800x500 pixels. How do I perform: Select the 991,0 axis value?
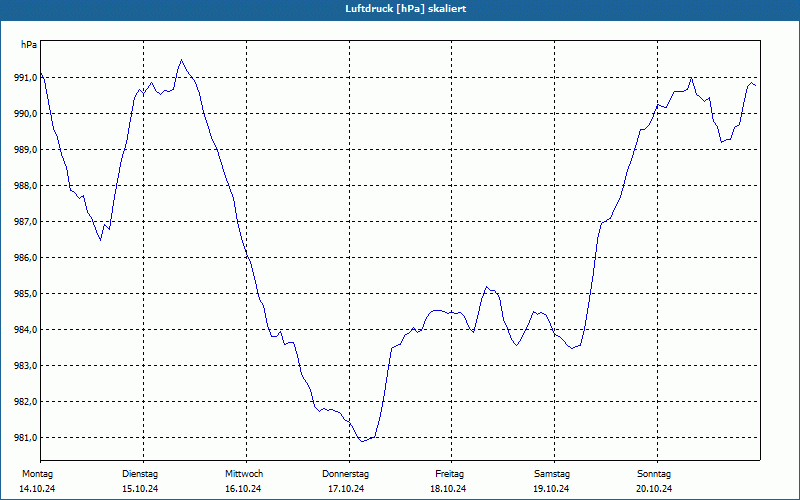coord(26,78)
